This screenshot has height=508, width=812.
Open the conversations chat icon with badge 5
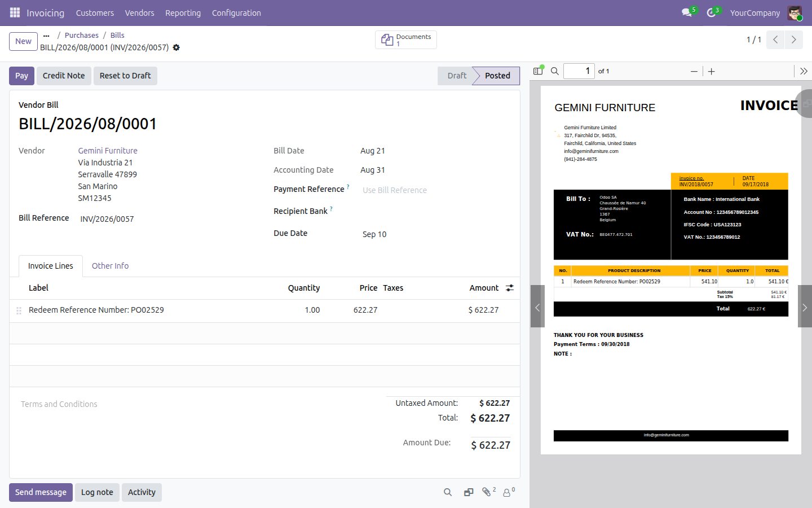pos(687,12)
